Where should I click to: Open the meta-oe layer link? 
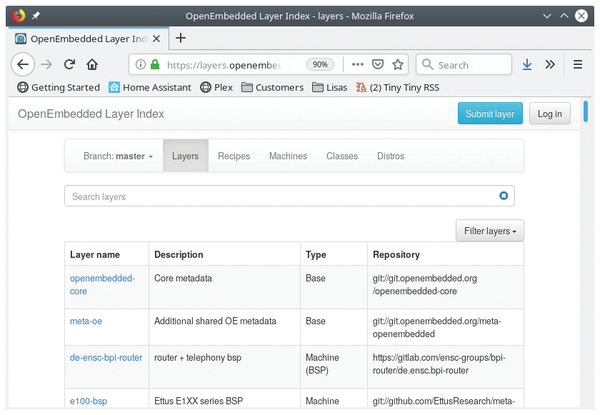tap(86, 321)
